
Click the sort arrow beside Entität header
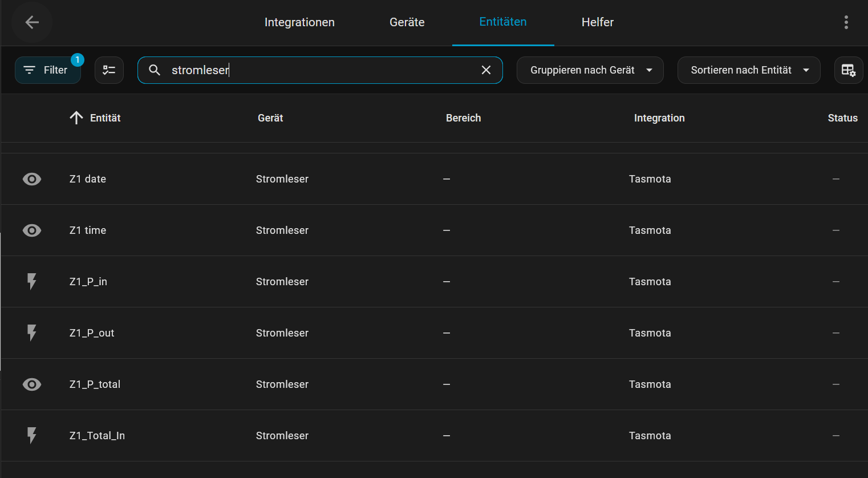[x=76, y=118]
